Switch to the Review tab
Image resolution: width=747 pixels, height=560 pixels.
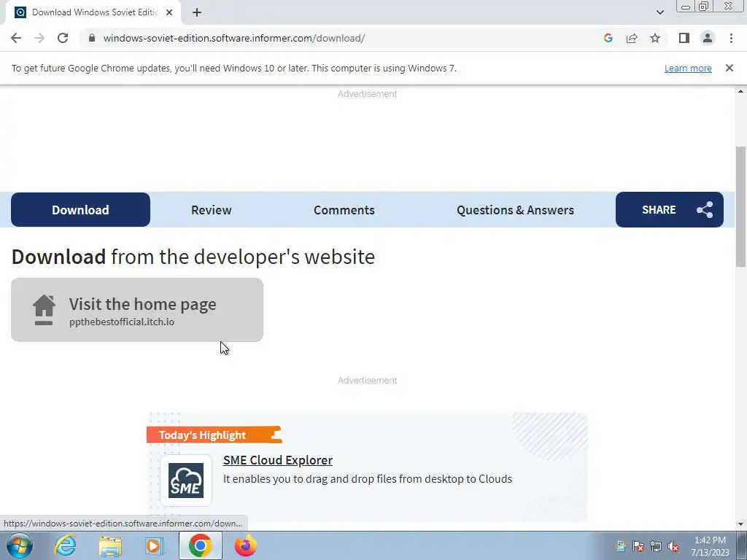tap(211, 210)
